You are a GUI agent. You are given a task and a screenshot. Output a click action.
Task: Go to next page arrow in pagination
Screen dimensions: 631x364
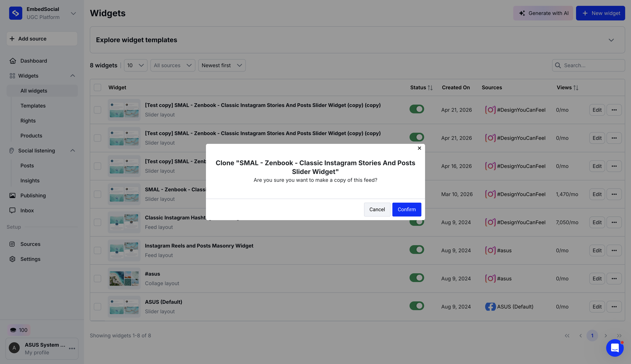point(605,336)
